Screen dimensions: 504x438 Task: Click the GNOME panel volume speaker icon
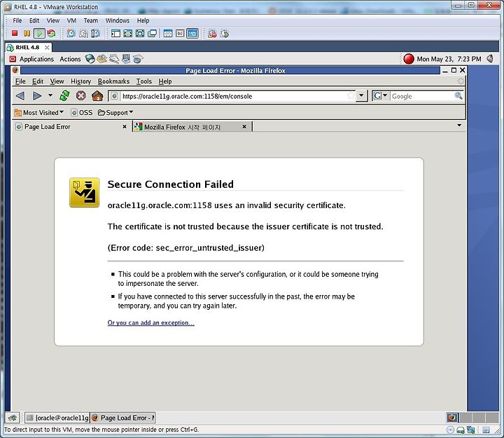click(x=490, y=59)
